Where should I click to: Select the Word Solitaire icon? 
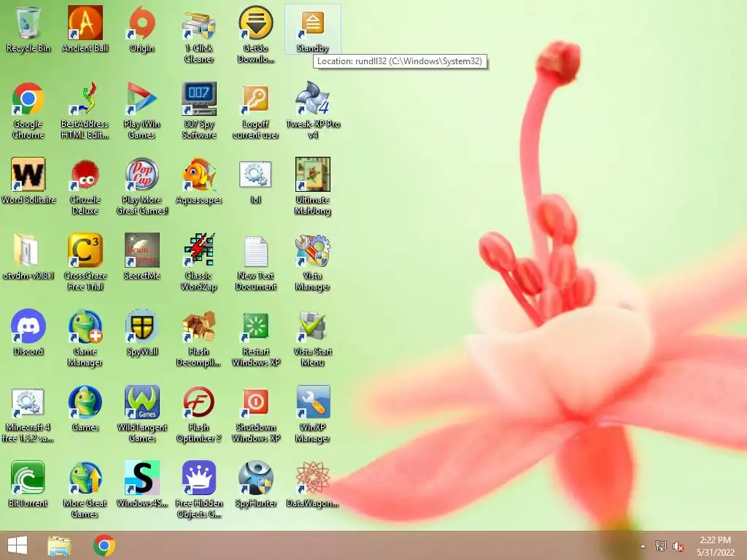tap(28, 174)
